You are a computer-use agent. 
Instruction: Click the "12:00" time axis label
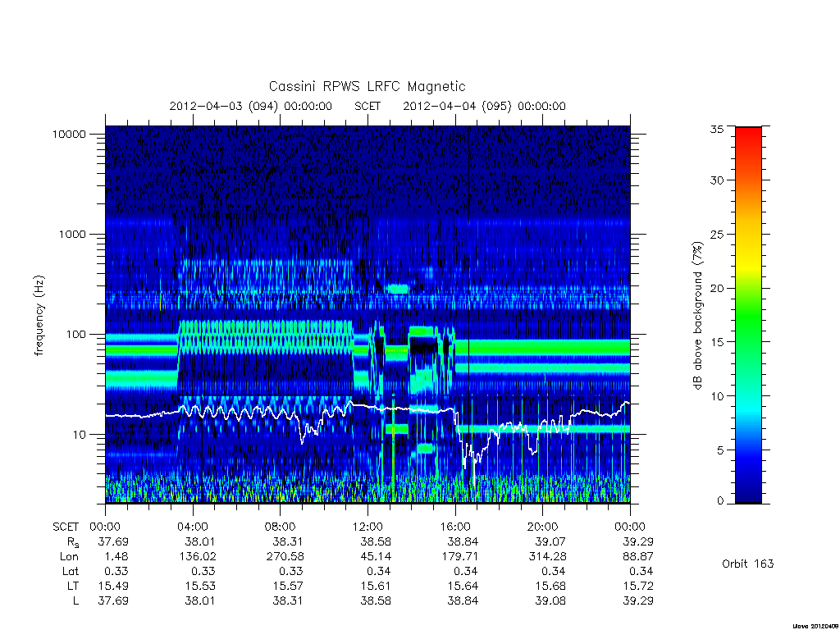367,527
